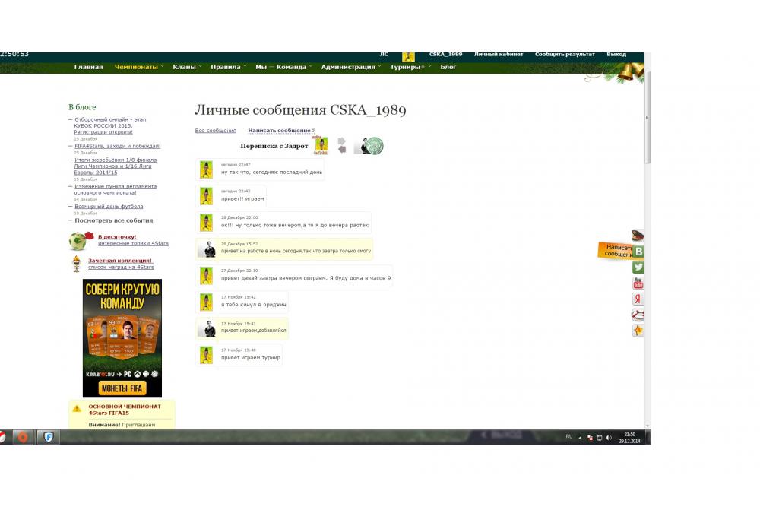Click Задрот's Celtic badge avatar in header

(x=374, y=145)
